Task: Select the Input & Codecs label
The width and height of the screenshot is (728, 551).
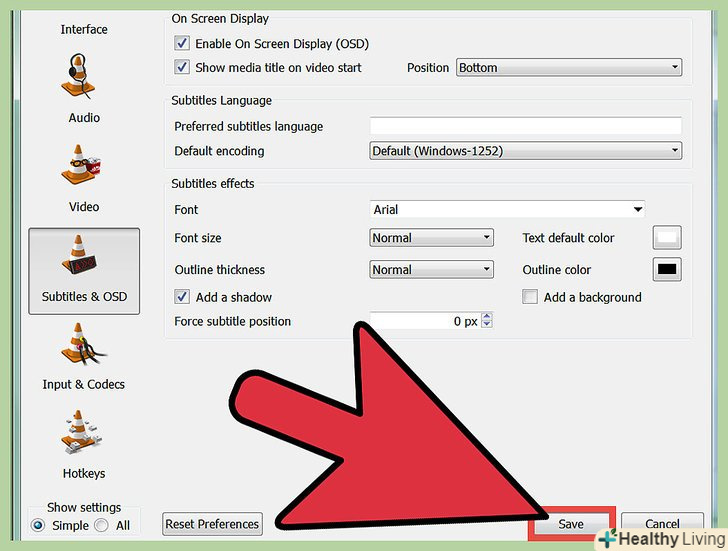Action: pos(84,384)
